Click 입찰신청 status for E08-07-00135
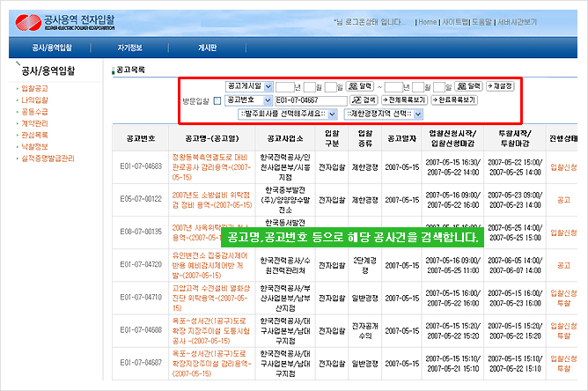 point(563,232)
